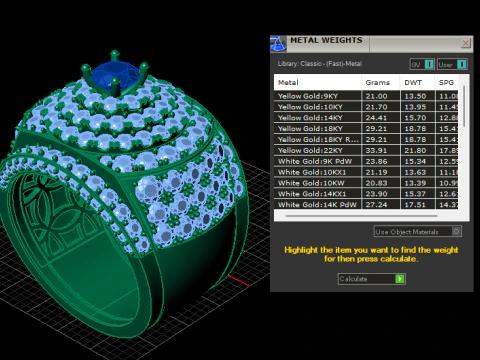The width and height of the screenshot is (480, 360).
Task: Select Yellow Gold:18KY R... row
Action: point(366,139)
